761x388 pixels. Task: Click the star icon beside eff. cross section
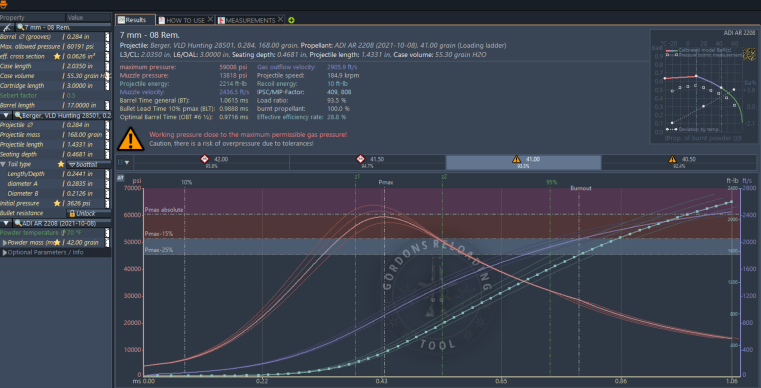(57, 57)
